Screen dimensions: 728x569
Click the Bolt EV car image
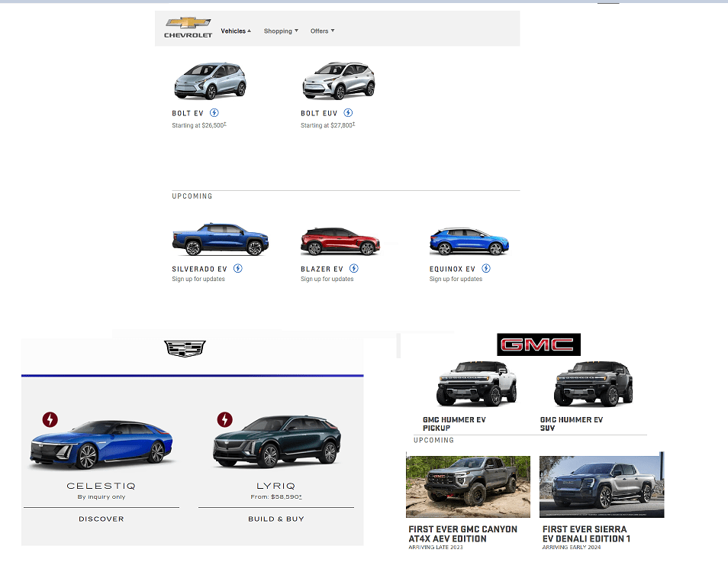tap(211, 82)
